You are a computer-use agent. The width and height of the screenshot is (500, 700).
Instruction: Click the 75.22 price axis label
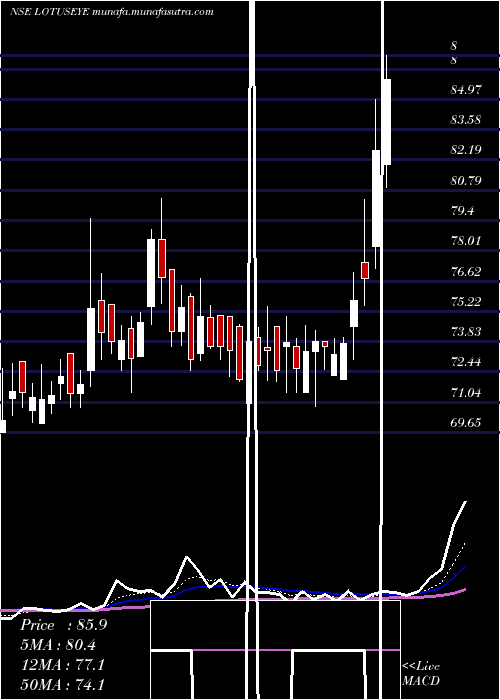(466, 302)
